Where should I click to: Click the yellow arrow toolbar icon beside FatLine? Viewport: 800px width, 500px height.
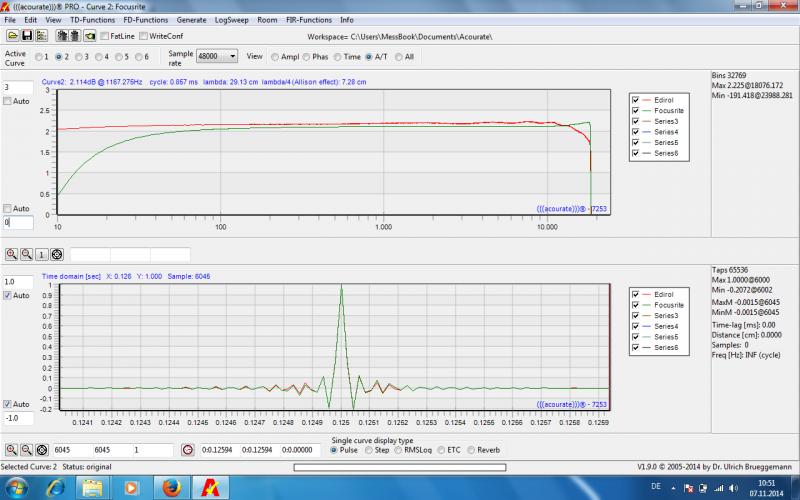(90, 36)
